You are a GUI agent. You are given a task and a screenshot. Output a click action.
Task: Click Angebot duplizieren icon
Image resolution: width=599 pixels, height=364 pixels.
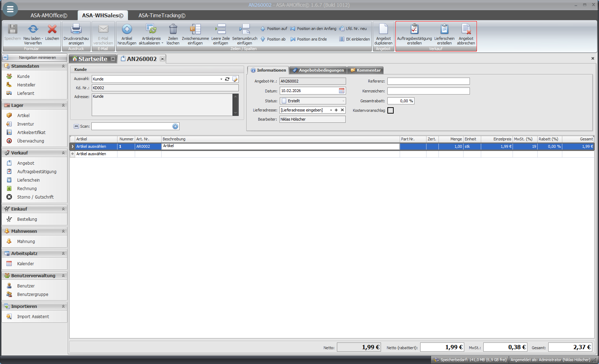coord(383,30)
